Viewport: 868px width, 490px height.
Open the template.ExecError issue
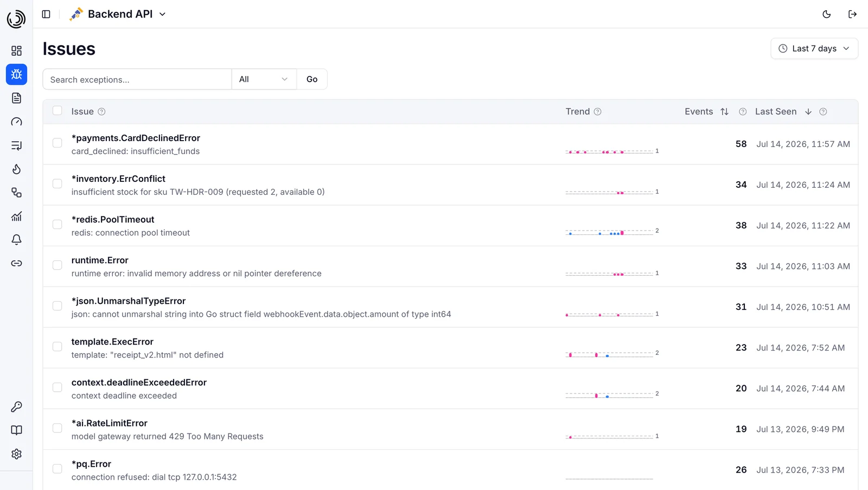[x=112, y=341]
